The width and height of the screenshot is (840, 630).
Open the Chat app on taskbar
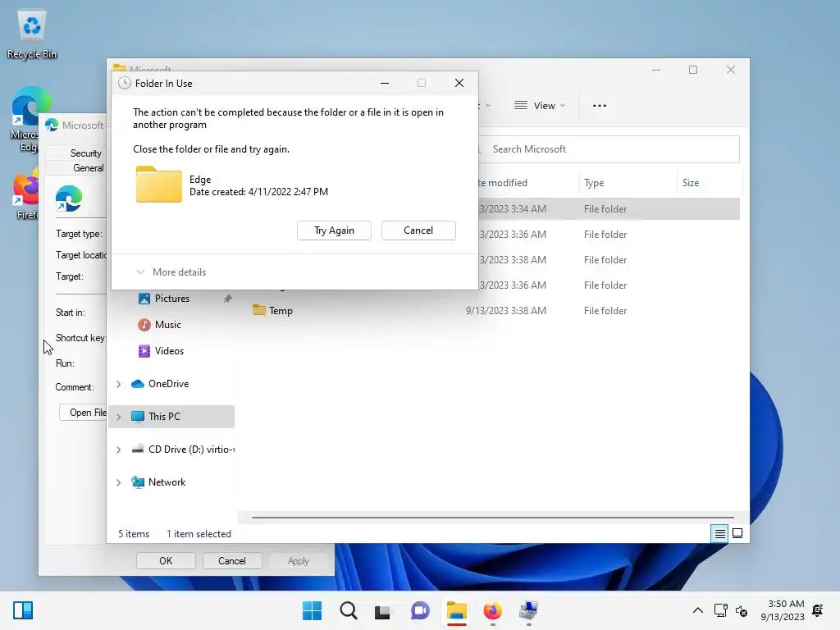point(420,610)
